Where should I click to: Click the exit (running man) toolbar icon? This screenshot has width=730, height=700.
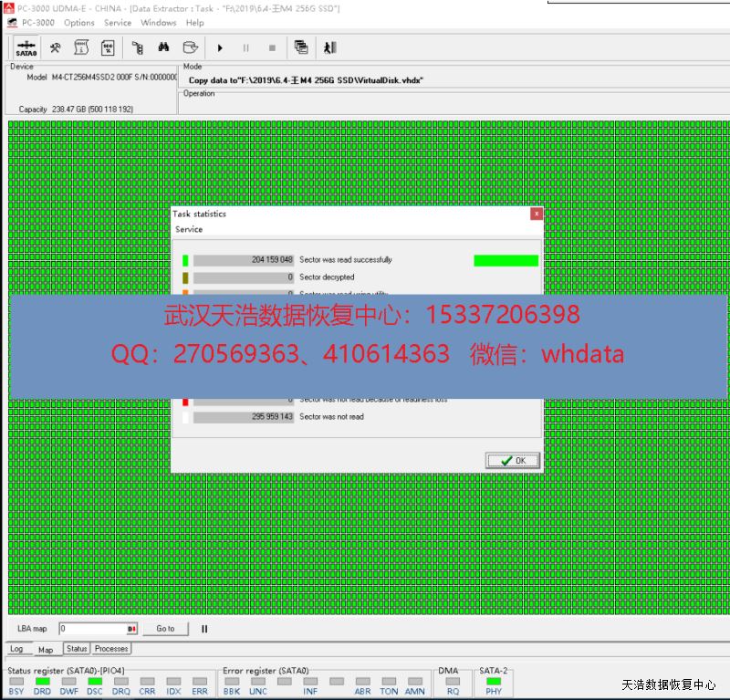click(x=329, y=47)
